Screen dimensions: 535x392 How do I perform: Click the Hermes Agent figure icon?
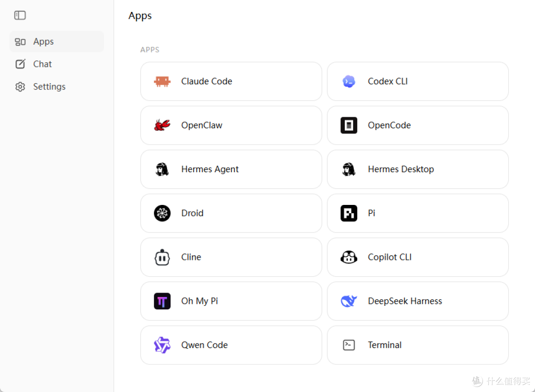(162, 169)
